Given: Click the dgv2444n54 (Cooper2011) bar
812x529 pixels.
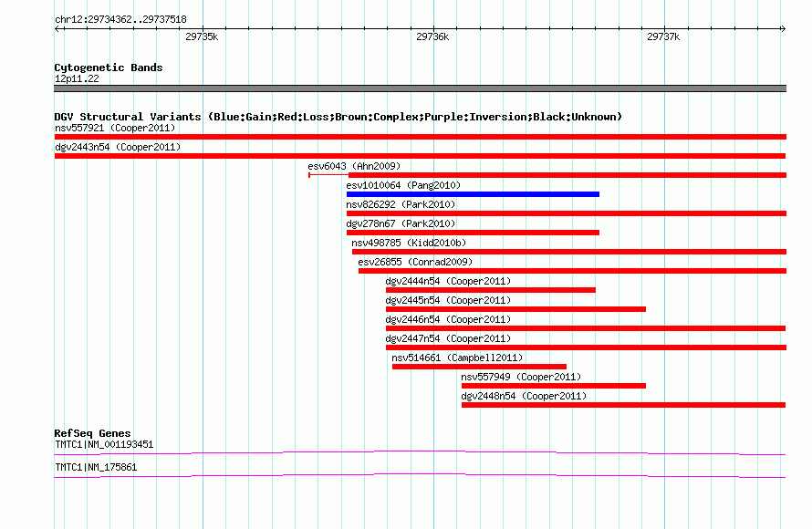Looking at the screenshot, I should pos(491,290).
